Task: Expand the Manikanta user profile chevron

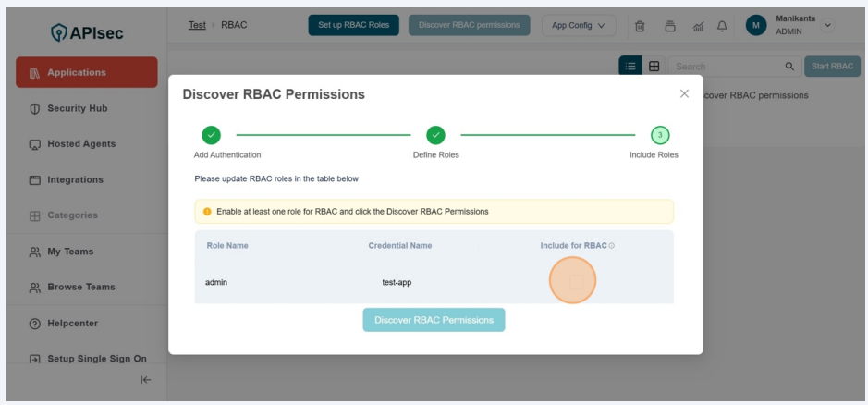Action: click(x=826, y=25)
